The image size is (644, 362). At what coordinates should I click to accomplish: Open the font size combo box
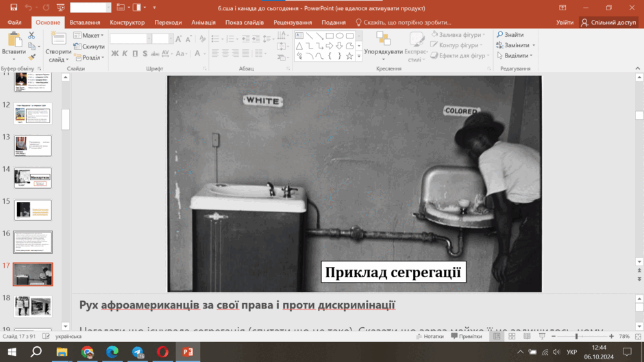(x=162, y=39)
